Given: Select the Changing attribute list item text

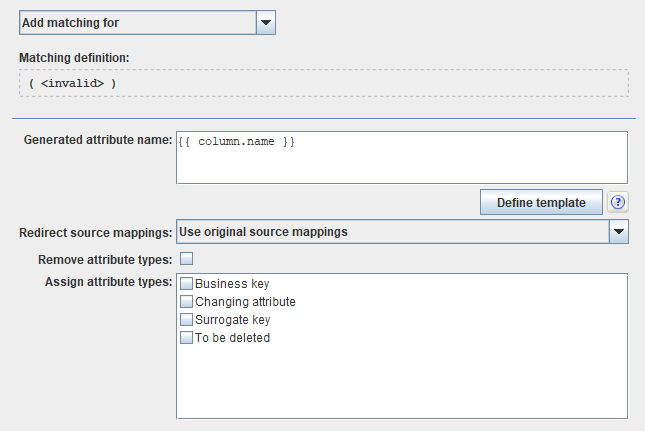Looking at the screenshot, I should point(245,302).
